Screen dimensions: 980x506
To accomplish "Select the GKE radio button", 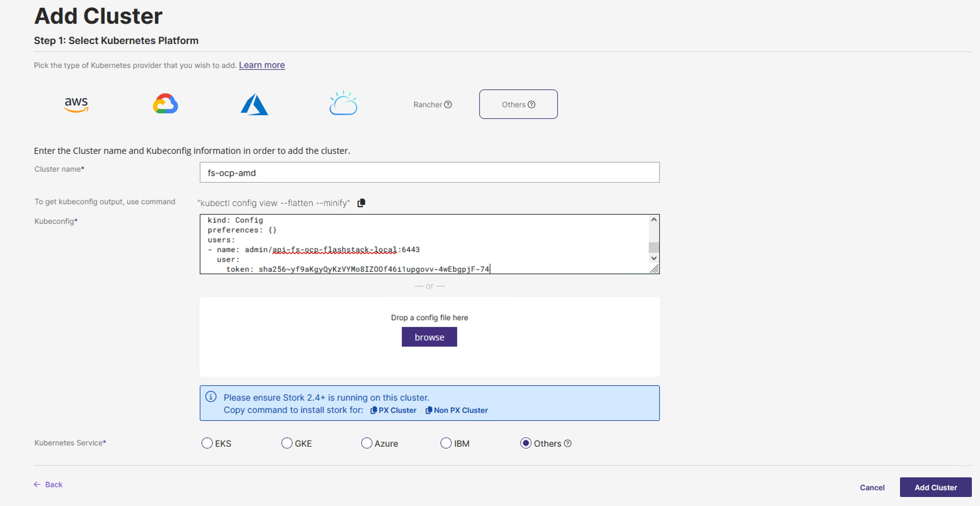I will click(287, 443).
